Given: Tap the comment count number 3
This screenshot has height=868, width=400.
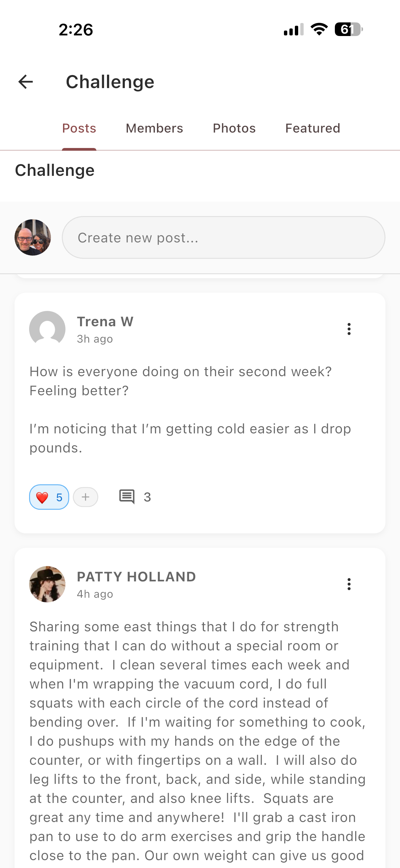Looking at the screenshot, I should (x=147, y=497).
